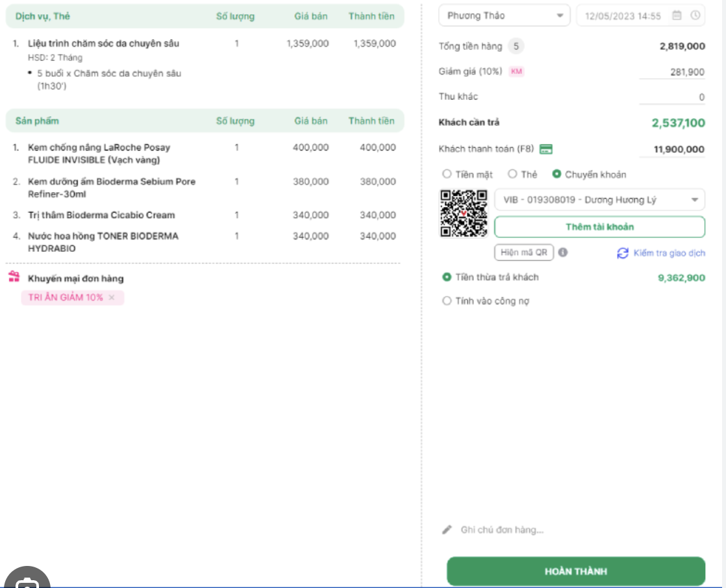Click the HOÀN THÀNH button
726x588 pixels.
coord(575,571)
